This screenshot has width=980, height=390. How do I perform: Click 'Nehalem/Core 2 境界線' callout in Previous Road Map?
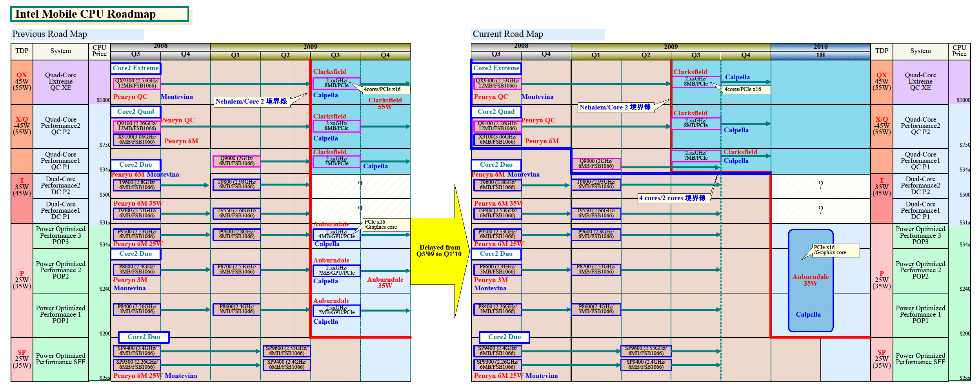tap(251, 102)
